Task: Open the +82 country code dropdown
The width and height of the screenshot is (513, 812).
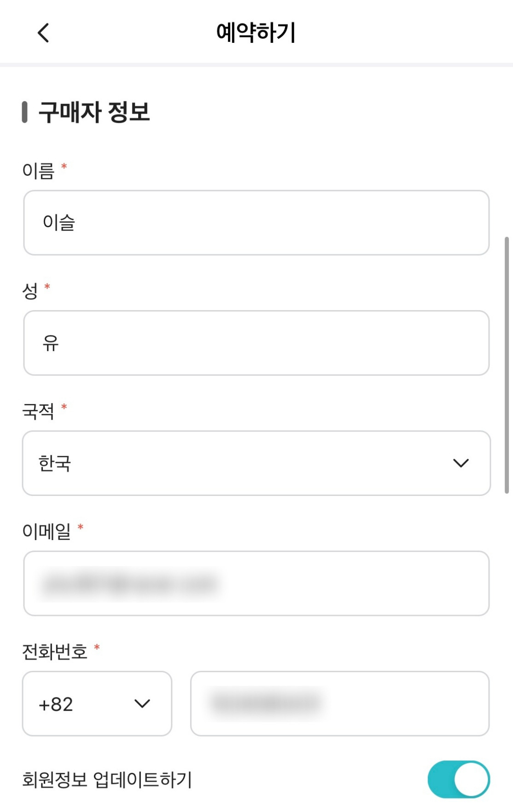Action: [x=83, y=703]
